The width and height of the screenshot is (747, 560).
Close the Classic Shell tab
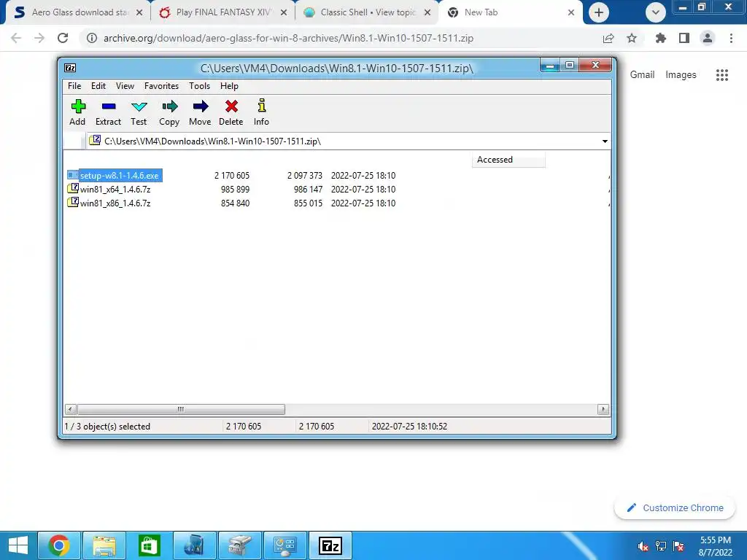(427, 12)
